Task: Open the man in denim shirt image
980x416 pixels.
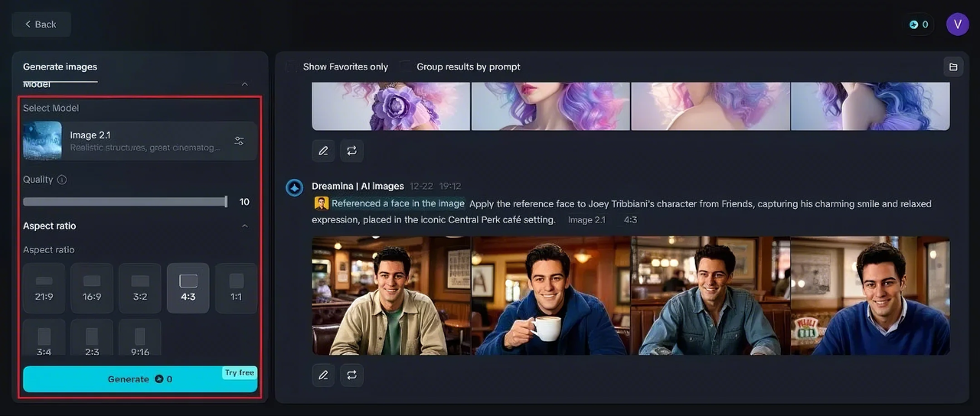Action: pos(710,295)
